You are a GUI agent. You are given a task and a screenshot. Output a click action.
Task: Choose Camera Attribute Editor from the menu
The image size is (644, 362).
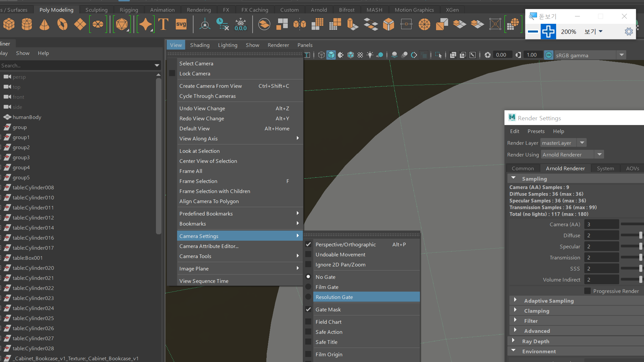[209, 246]
